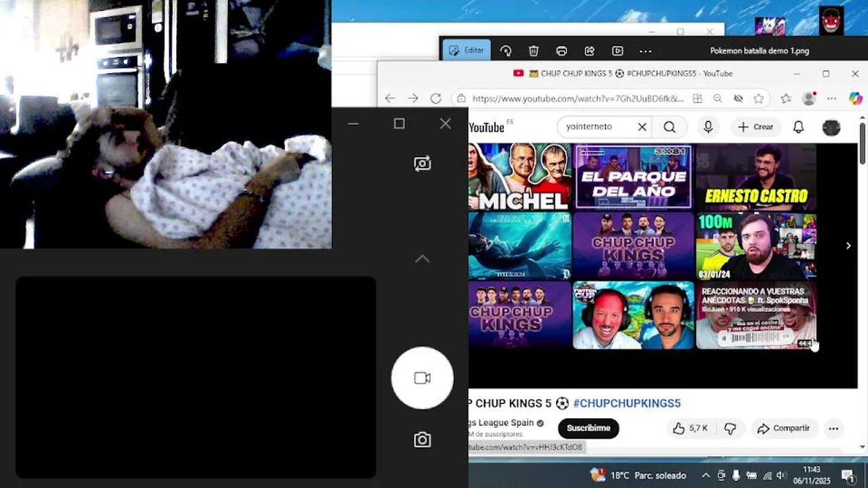The image size is (868, 488).
Task: Start video recording with the round button
Action: (x=422, y=378)
